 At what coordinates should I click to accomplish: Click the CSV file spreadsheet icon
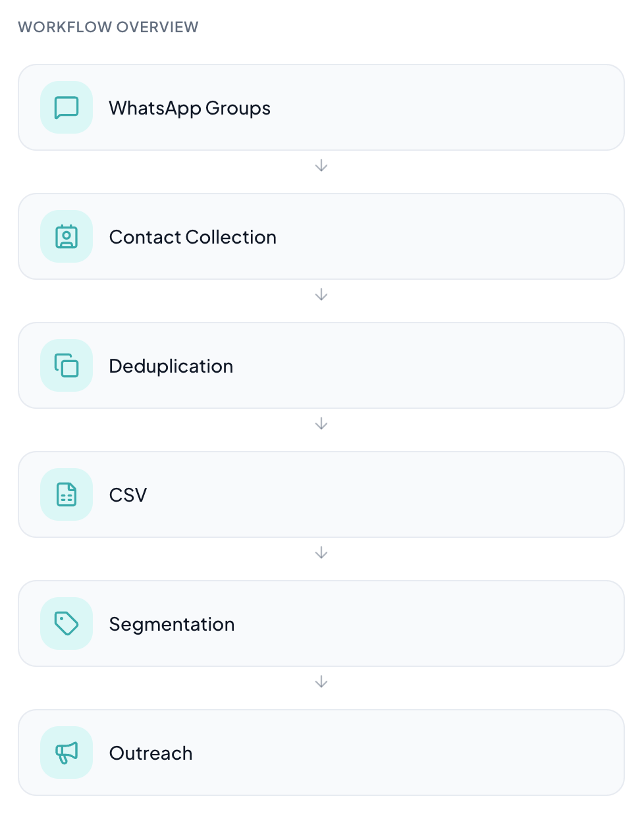67,494
